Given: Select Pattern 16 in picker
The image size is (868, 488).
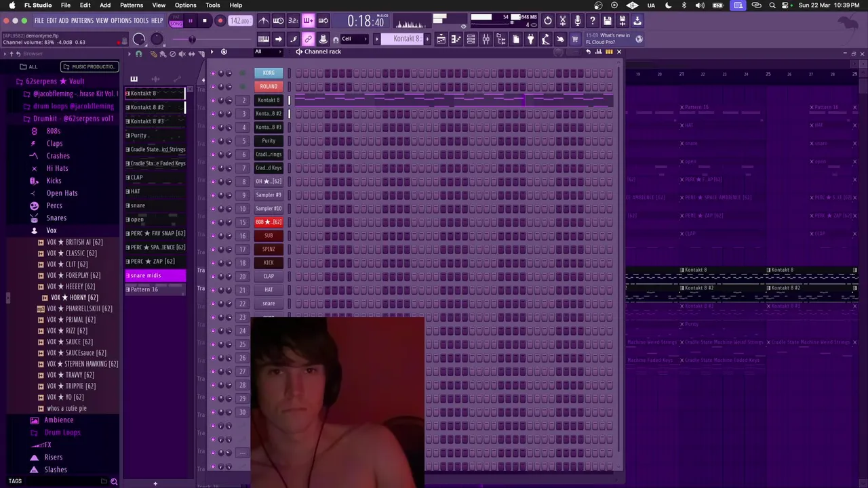Looking at the screenshot, I should [x=155, y=289].
